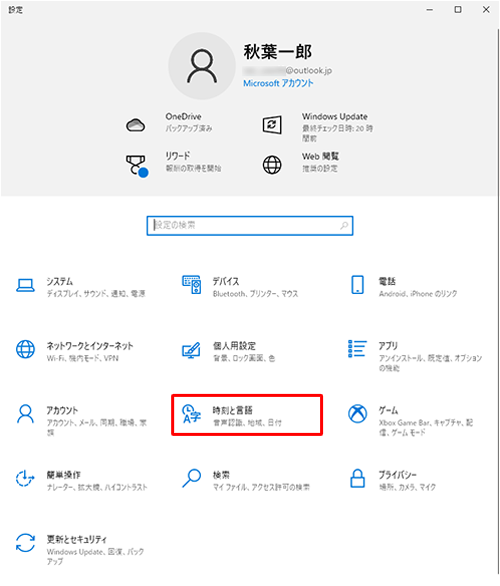Open the Web 閲覧 text label
Image resolution: width=500 pixels, height=586 pixels.
(x=321, y=156)
